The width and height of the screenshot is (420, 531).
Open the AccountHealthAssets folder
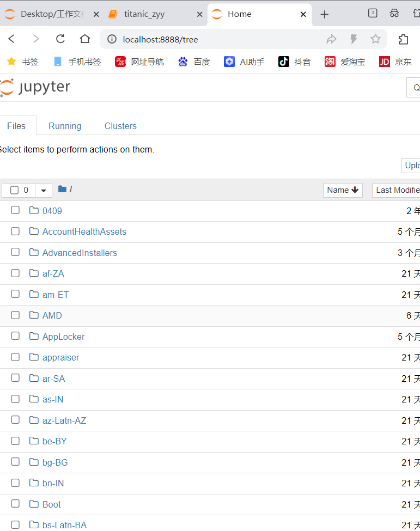pyautogui.click(x=84, y=231)
